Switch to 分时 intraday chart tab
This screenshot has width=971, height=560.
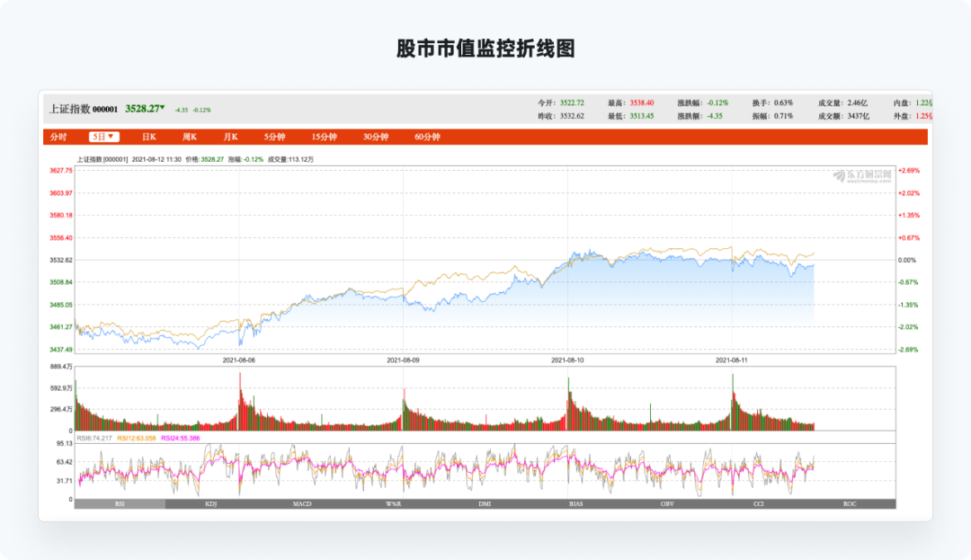(x=58, y=137)
